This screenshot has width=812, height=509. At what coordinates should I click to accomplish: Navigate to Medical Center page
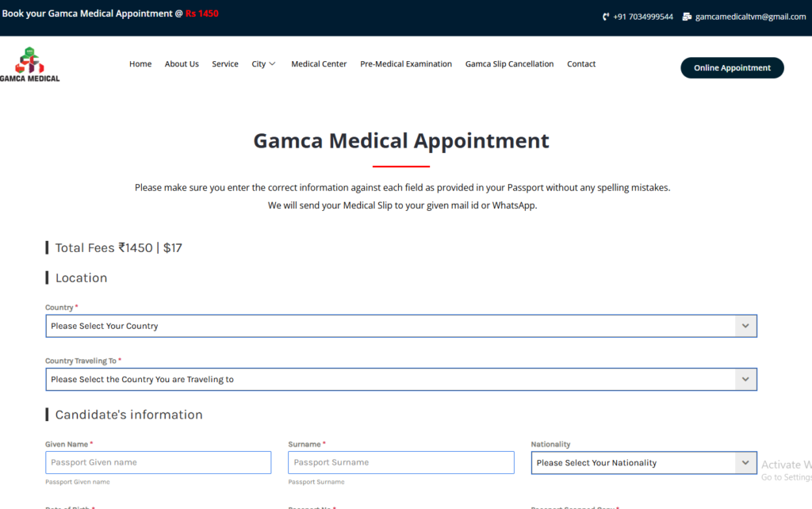click(319, 64)
